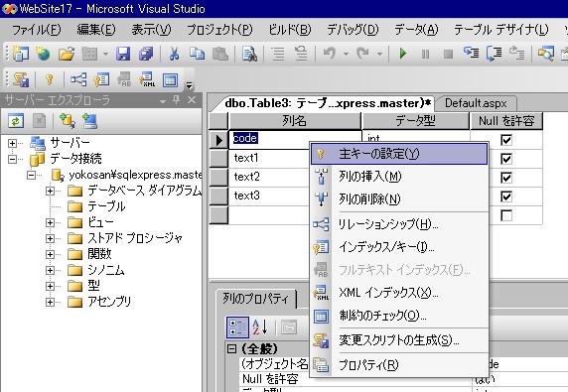Expand the シノニム folder
568x392 pixels.
click(50, 270)
